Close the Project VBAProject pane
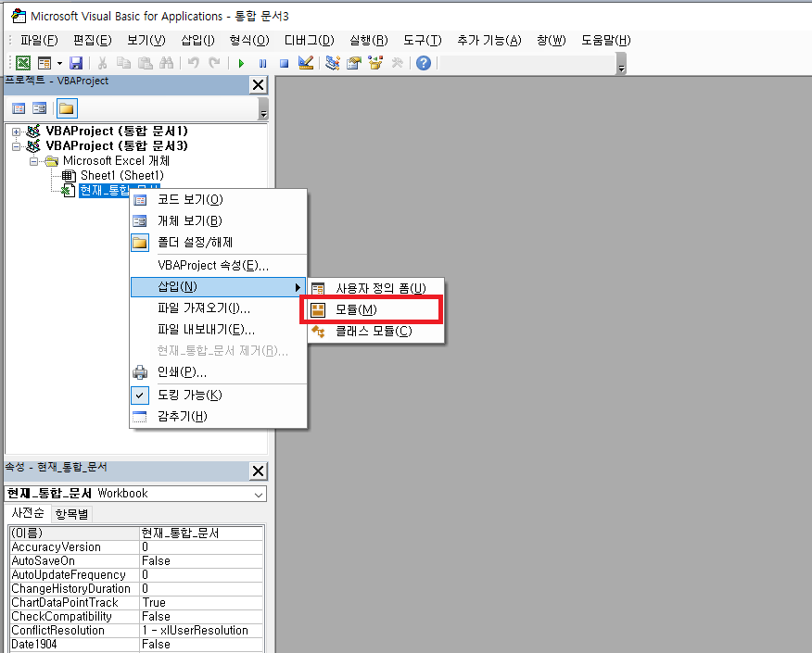This screenshot has width=812, height=653. coord(258,85)
